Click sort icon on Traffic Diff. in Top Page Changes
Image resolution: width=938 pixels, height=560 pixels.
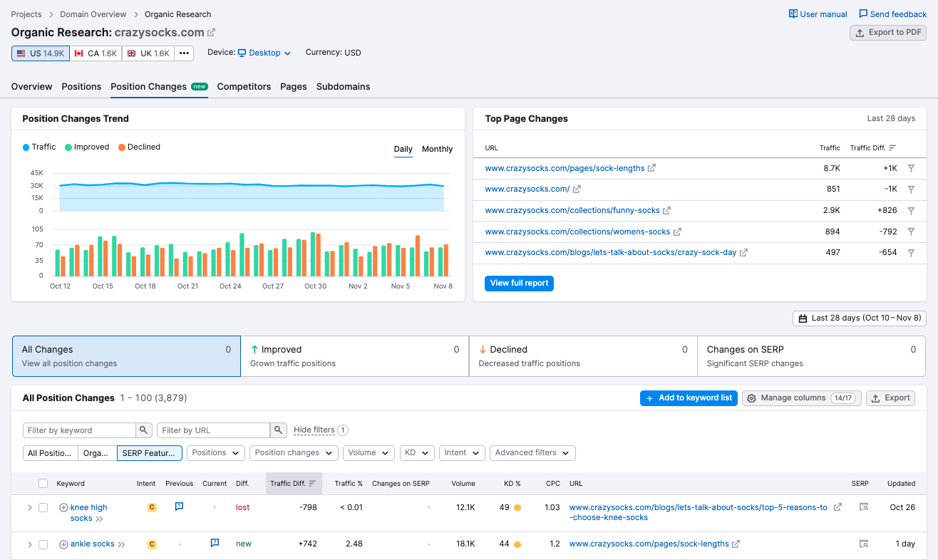[892, 148]
